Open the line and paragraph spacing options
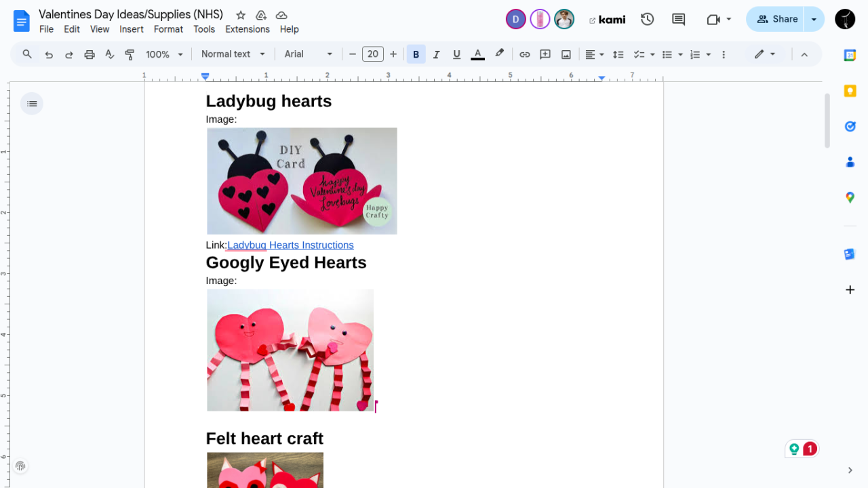This screenshot has height=488, width=868. click(x=618, y=54)
